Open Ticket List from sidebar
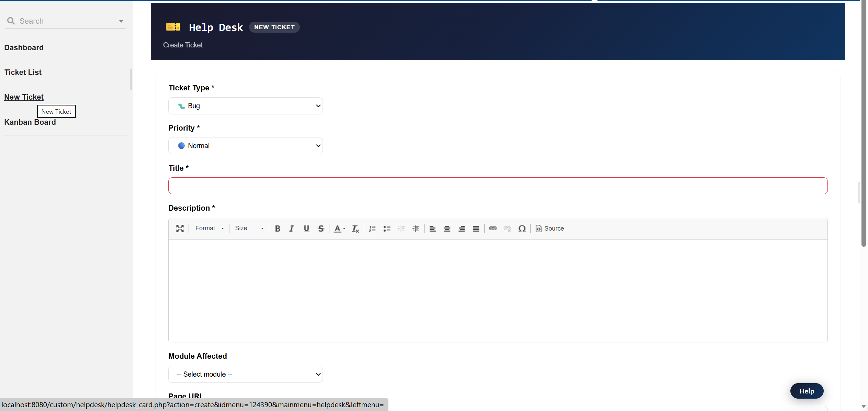This screenshot has width=868, height=411. tap(23, 73)
